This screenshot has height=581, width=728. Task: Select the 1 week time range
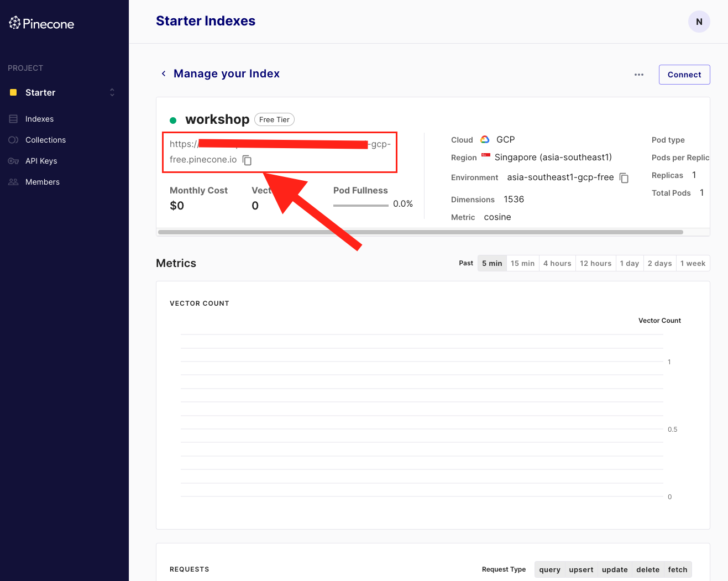[693, 263]
